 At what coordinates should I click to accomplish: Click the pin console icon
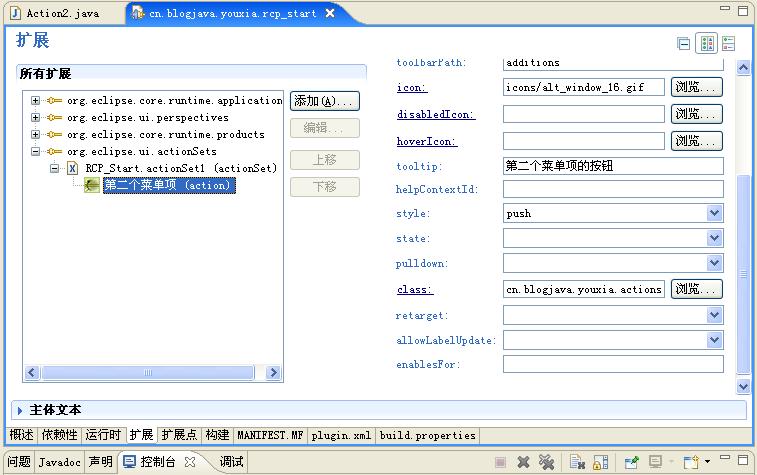631,462
